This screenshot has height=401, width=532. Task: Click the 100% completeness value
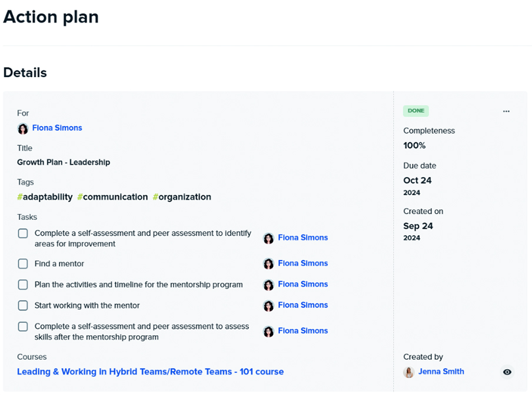click(x=414, y=145)
